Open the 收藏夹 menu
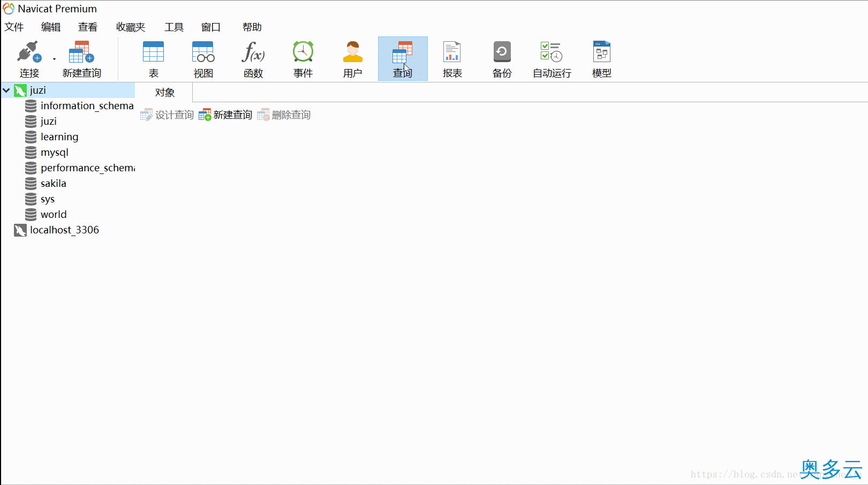This screenshot has height=485, width=868. 131,27
